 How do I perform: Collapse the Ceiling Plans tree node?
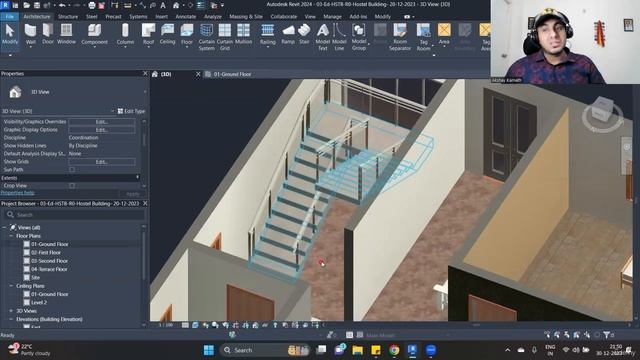tap(11, 286)
